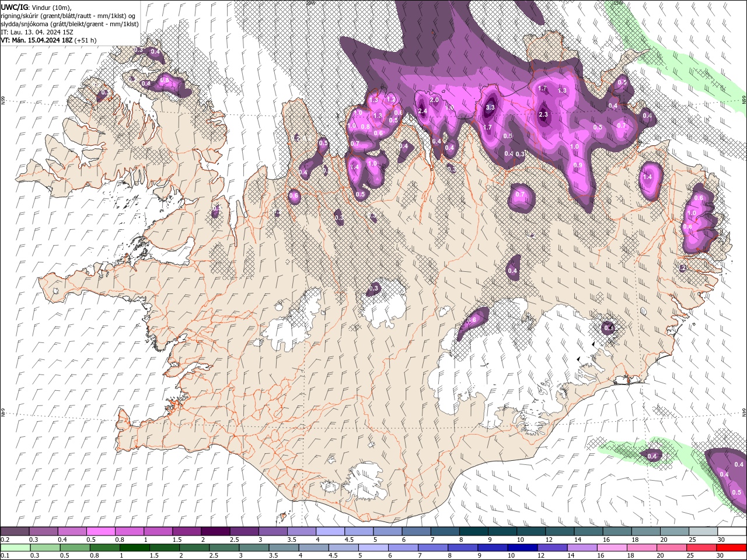Click the 1.5 label under the upper legend row

click(176, 540)
